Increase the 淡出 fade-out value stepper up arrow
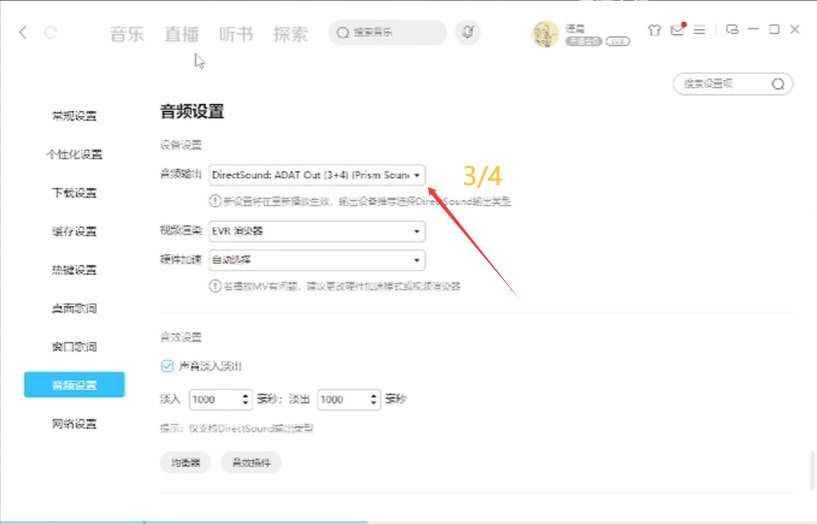Viewport: 817px width, 524px height. tap(374, 395)
